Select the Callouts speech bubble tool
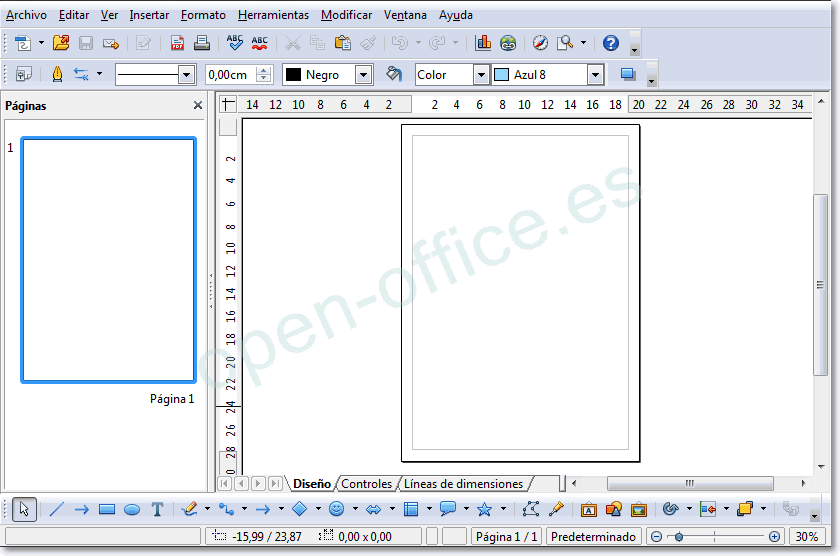The width and height of the screenshot is (840, 556). click(x=447, y=509)
